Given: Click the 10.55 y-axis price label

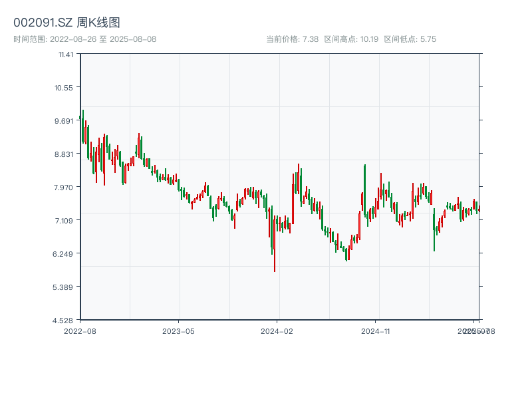Looking at the screenshot, I should [x=65, y=87].
